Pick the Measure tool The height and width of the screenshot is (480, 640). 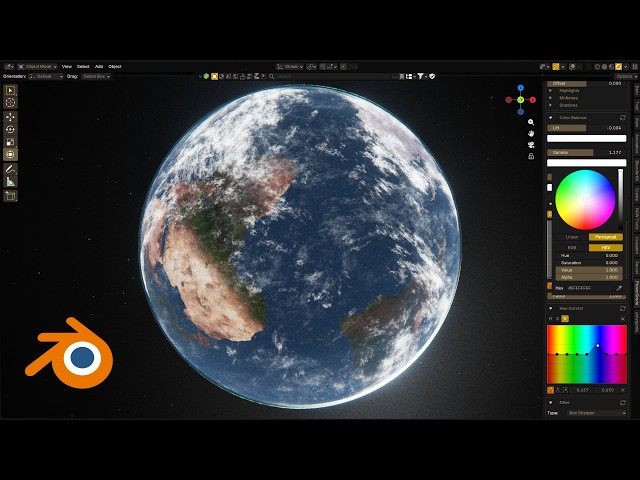tap(10, 182)
